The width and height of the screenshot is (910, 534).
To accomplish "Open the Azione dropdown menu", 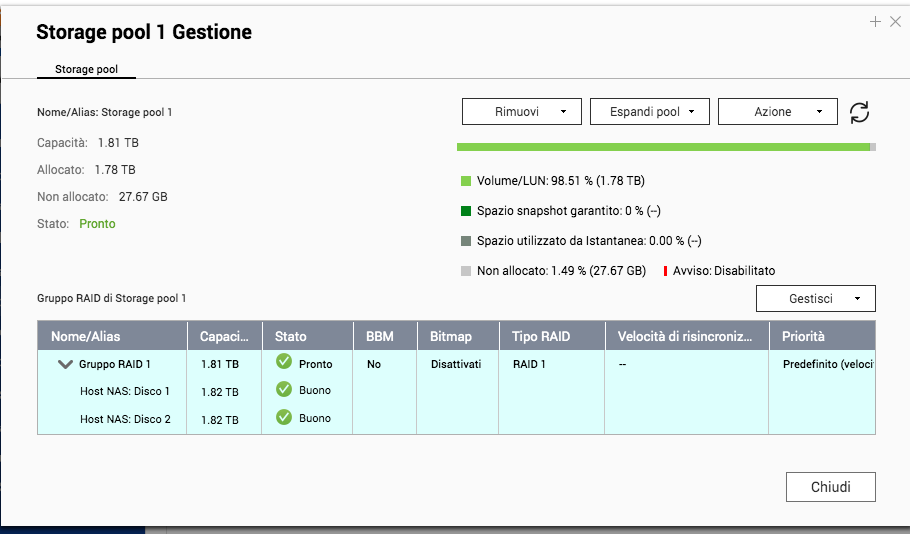I will pos(778,112).
